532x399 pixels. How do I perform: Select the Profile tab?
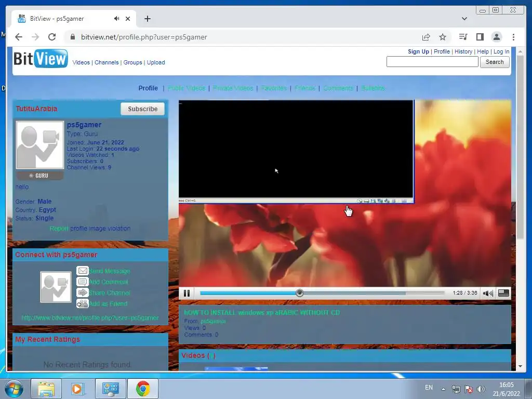point(148,88)
